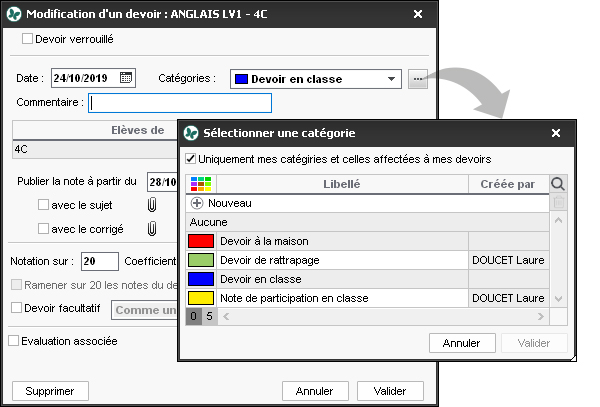Click the color grid column header icon
Screen dimensions: 600x407
click(201, 184)
